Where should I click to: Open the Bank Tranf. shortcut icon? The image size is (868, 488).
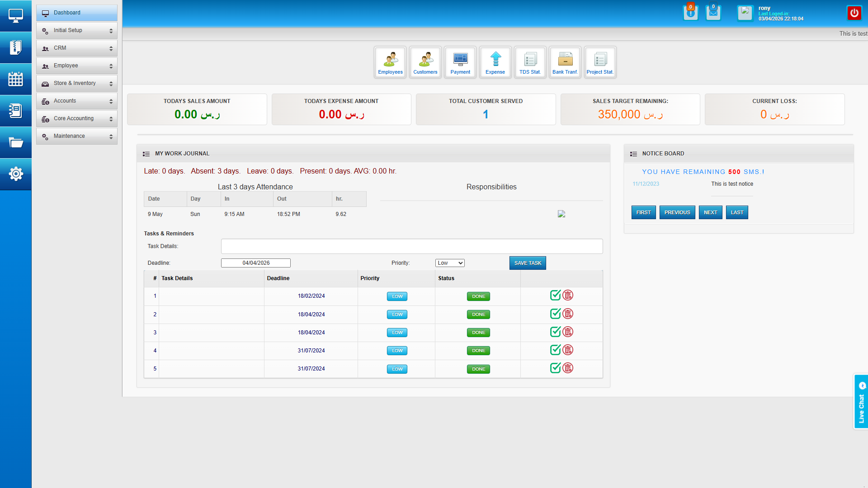pyautogui.click(x=565, y=62)
